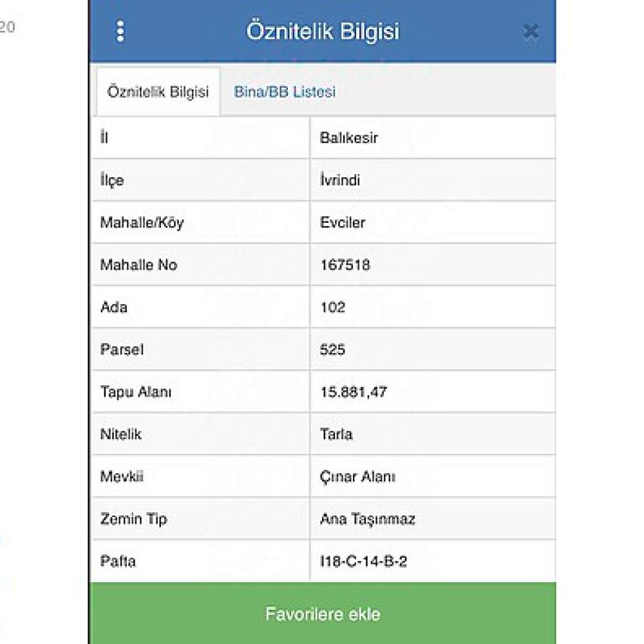Screen dimensions: 644x644
Task: Switch to the Bina/BB Listesi tab
Action: (285, 91)
